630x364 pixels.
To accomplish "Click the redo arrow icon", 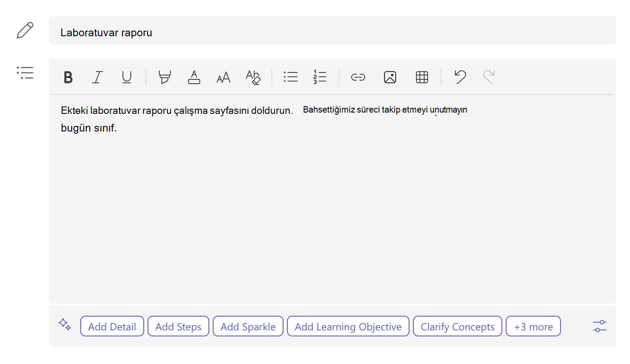I will point(489,77).
